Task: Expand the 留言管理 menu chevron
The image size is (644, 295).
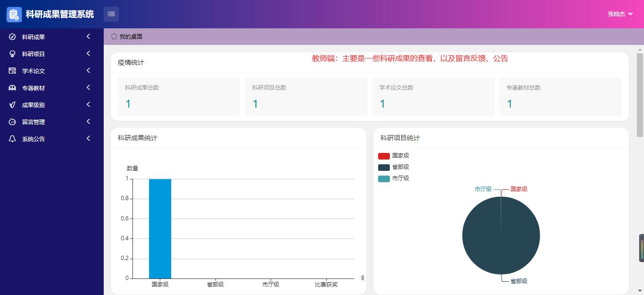Action: tap(88, 121)
